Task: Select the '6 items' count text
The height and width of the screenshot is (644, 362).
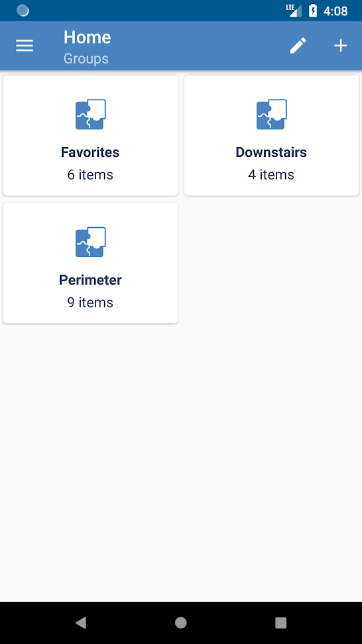Action: 90,174
